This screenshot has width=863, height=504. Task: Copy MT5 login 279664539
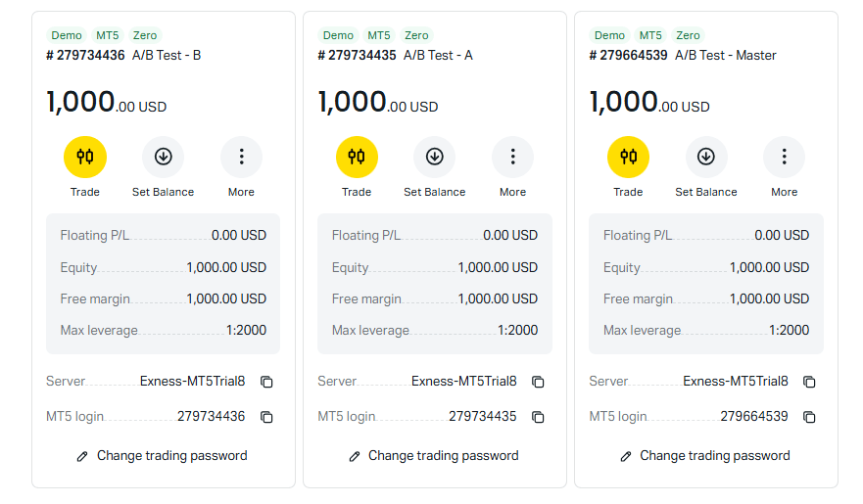pos(809,417)
